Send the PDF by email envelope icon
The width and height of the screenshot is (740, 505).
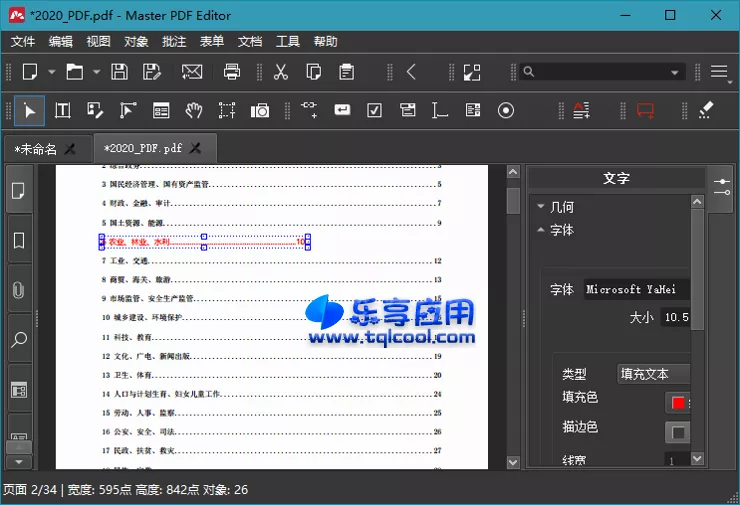coord(192,72)
